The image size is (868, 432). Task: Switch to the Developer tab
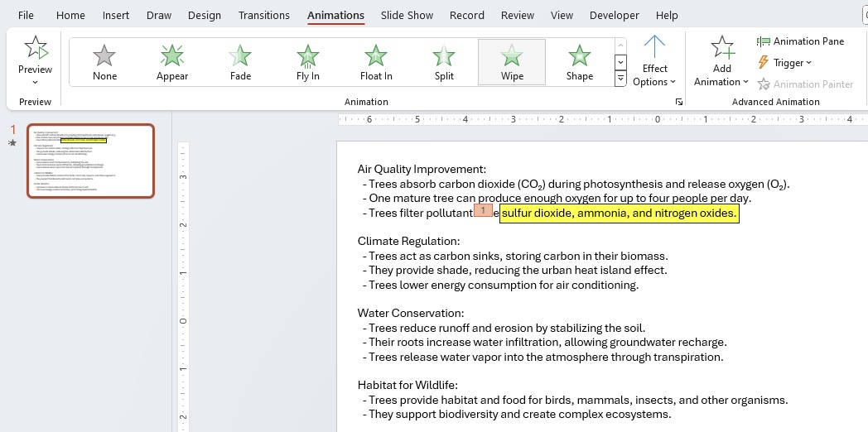point(615,16)
